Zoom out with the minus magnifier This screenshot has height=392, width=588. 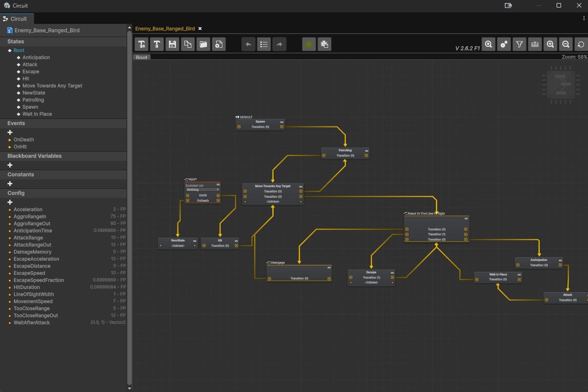point(565,44)
